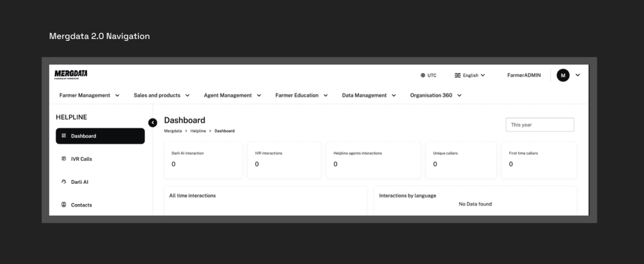Expand the user account chevron
644x264 pixels.
click(x=578, y=75)
